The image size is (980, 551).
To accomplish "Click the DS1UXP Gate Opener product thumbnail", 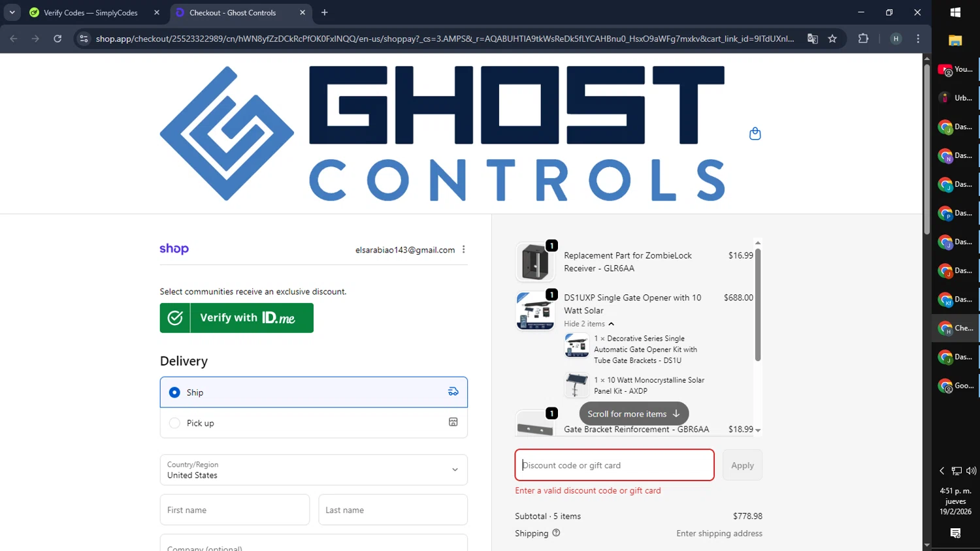I will (535, 311).
